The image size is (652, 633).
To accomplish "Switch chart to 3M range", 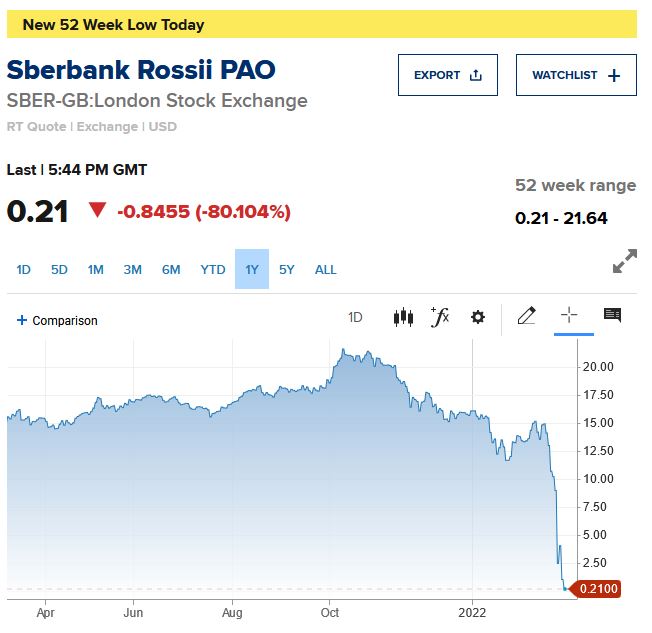I will tap(132, 270).
